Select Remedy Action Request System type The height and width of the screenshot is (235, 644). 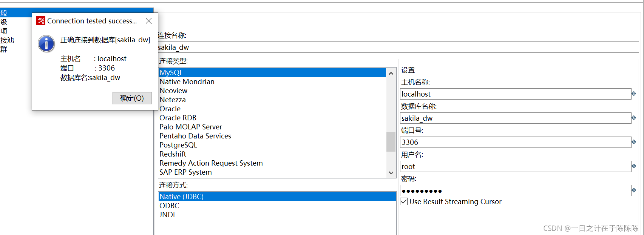[272, 163]
